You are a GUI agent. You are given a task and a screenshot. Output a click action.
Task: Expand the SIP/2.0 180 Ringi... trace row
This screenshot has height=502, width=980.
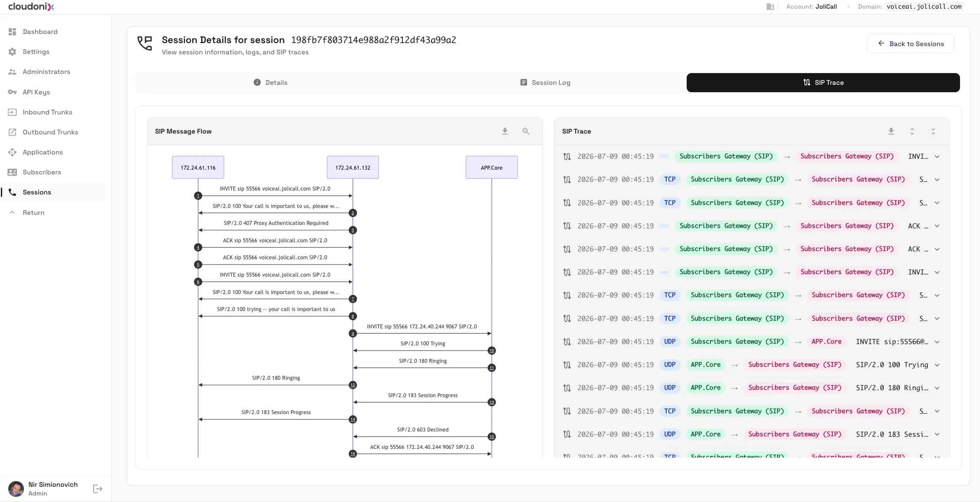[x=937, y=388]
